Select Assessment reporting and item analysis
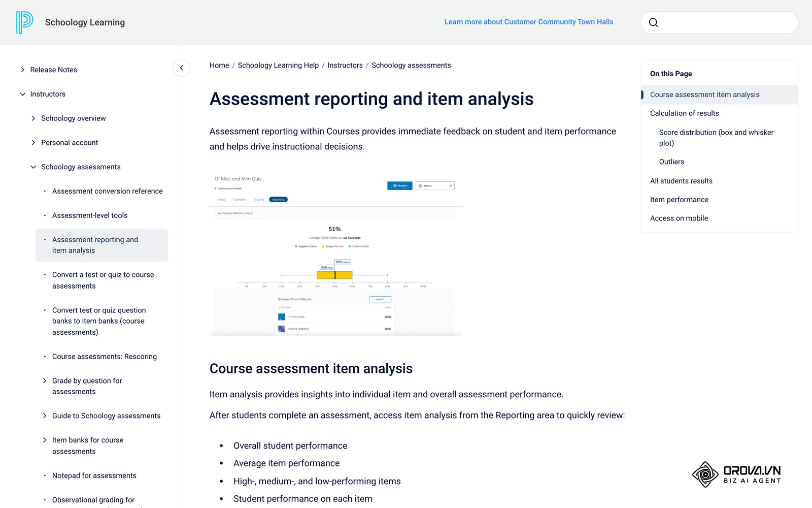The height and width of the screenshot is (508, 812). (x=101, y=245)
